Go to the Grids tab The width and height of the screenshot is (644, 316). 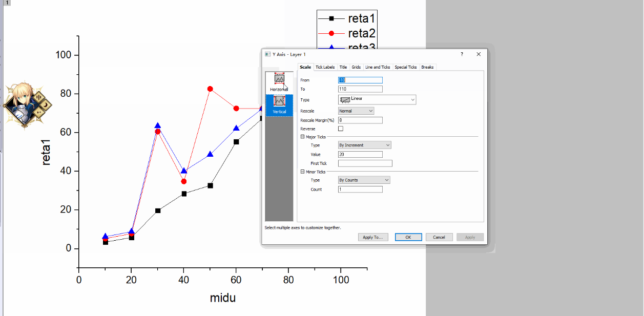[356, 67]
